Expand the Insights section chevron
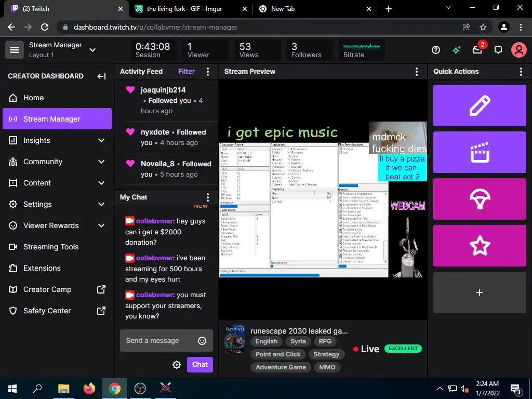This screenshot has width=532, height=399. point(101,140)
